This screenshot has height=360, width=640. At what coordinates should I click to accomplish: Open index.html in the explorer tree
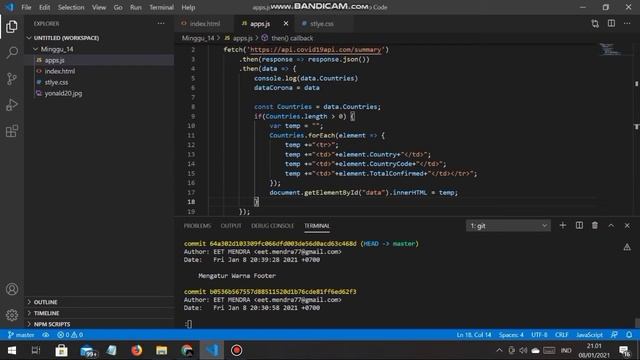[x=60, y=71]
